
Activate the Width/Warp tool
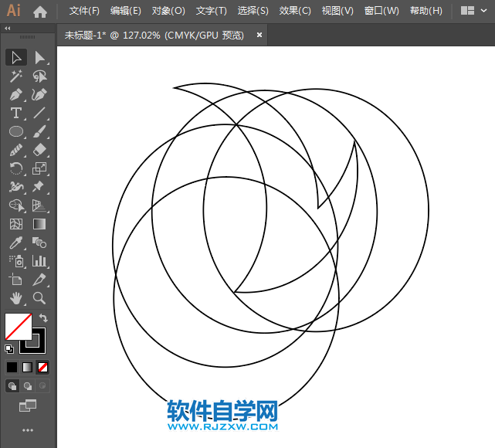tap(16, 187)
